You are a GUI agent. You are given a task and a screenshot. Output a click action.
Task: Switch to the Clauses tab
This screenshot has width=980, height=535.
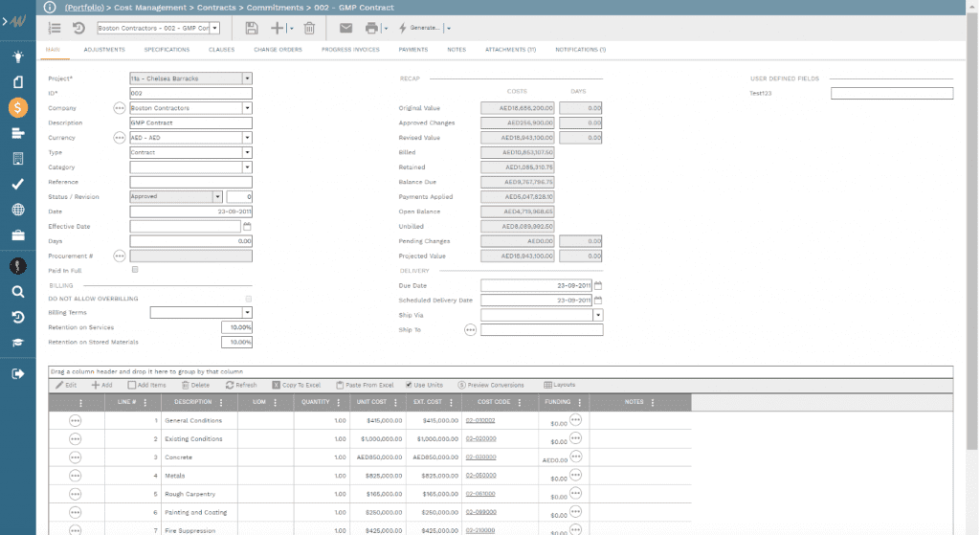pos(222,50)
